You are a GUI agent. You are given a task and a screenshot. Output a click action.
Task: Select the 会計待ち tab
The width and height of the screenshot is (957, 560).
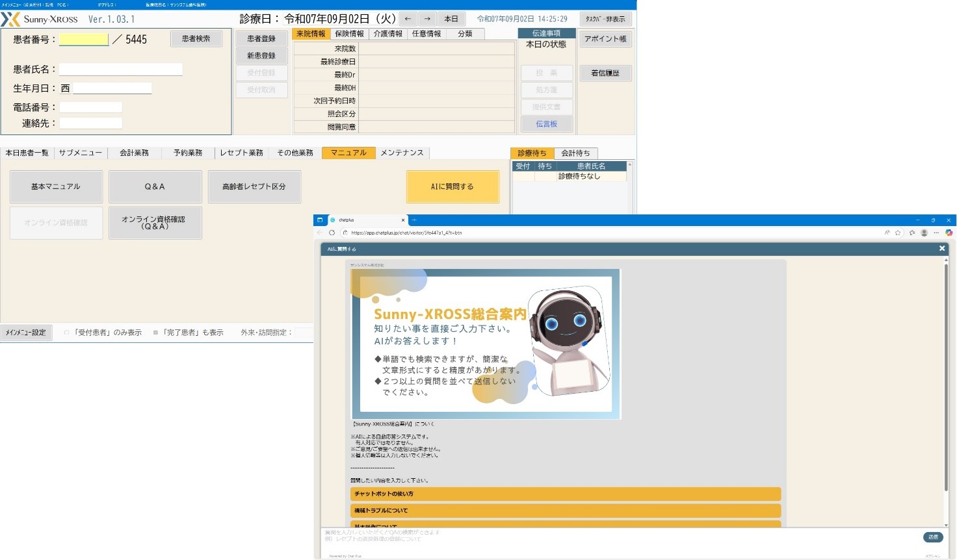[x=575, y=153]
